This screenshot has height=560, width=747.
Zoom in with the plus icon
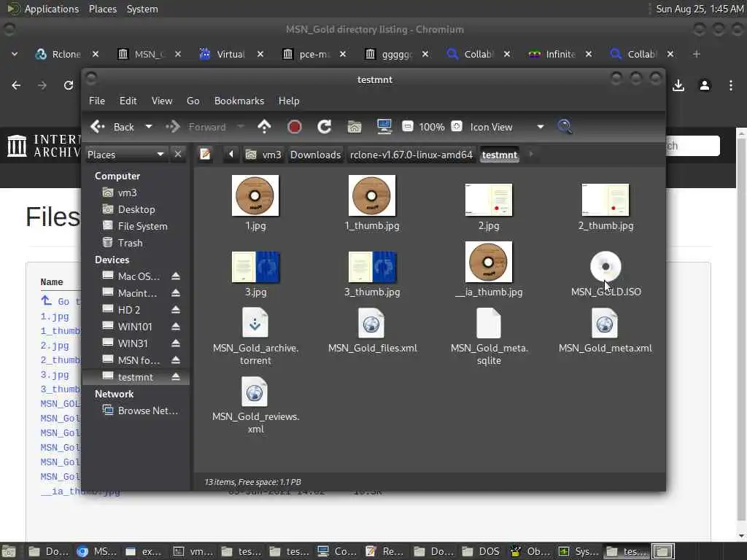(457, 127)
